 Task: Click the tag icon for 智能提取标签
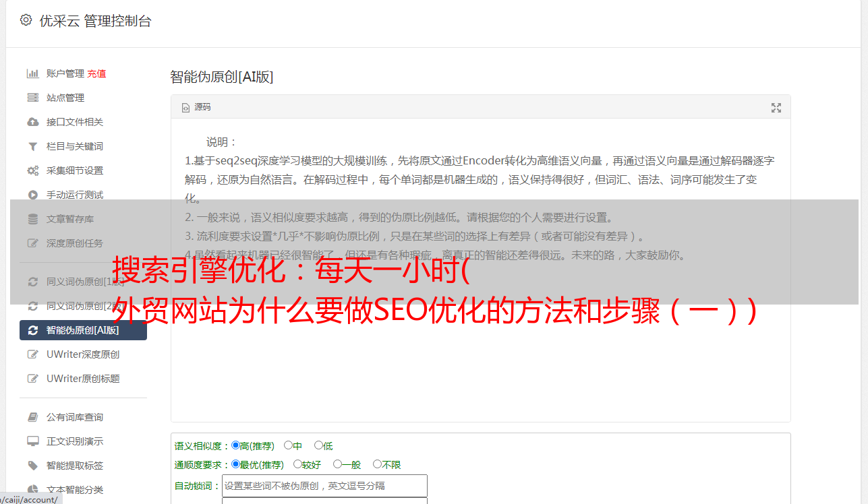(x=32, y=466)
